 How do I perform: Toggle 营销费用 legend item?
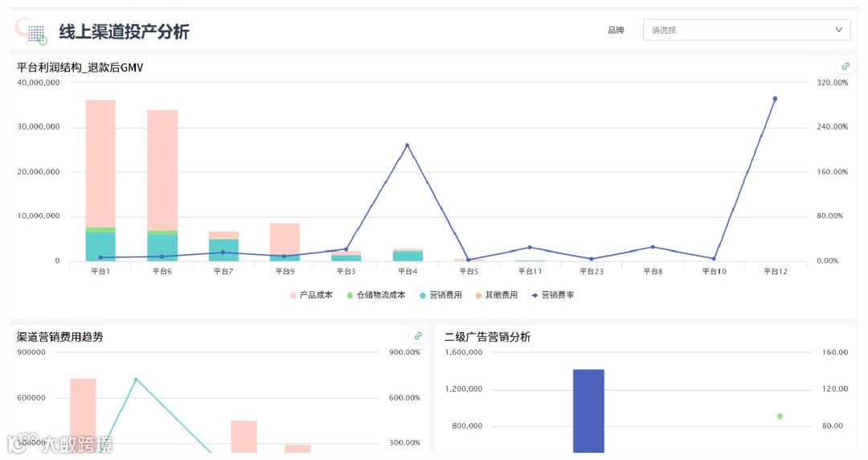coord(440,295)
